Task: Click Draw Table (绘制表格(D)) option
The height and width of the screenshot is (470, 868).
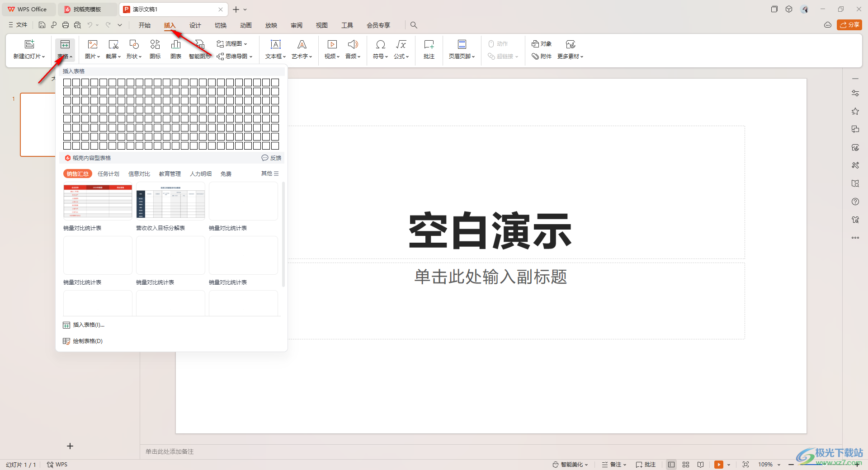Action: click(83, 341)
